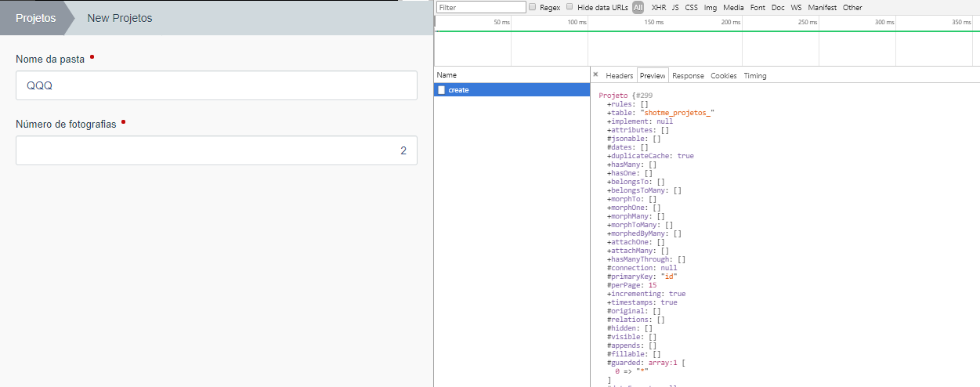Click the +rules: [] line
The width and height of the screenshot is (980, 387).
point(627,104)
